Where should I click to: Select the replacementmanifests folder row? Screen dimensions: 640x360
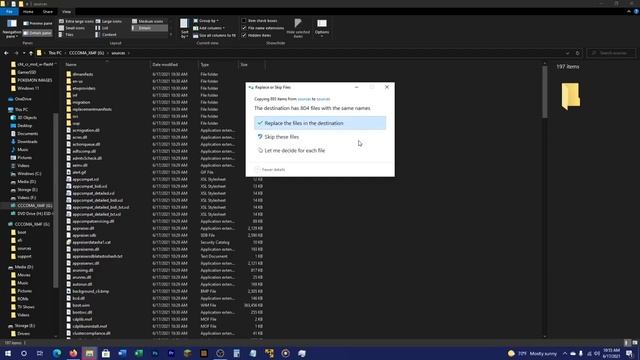[x=92, y=109]
